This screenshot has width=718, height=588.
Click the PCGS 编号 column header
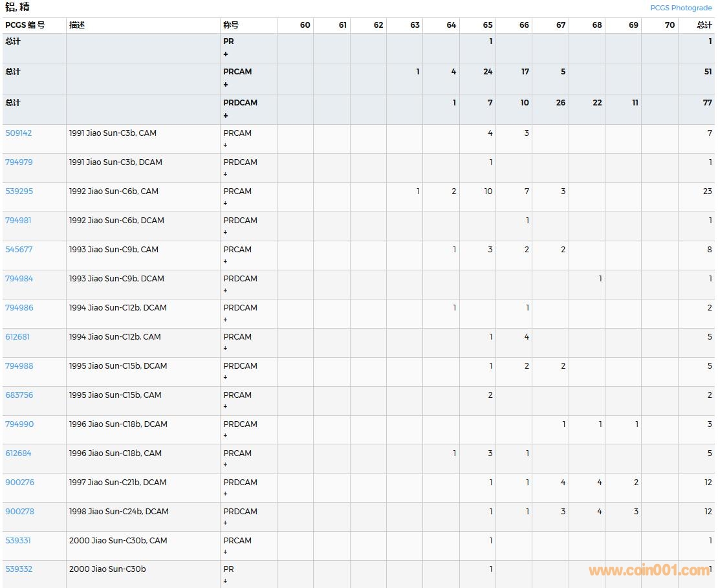coord(25,25)
